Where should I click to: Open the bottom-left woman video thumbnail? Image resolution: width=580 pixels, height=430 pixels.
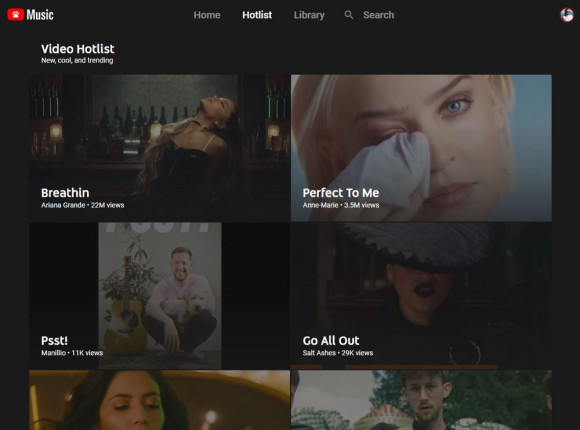[159, 400]
